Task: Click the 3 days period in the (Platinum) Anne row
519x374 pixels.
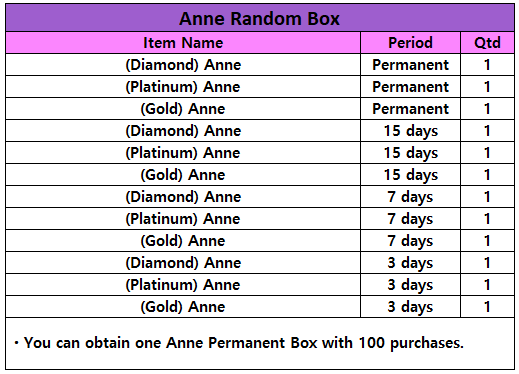Action: coord(410,285)
